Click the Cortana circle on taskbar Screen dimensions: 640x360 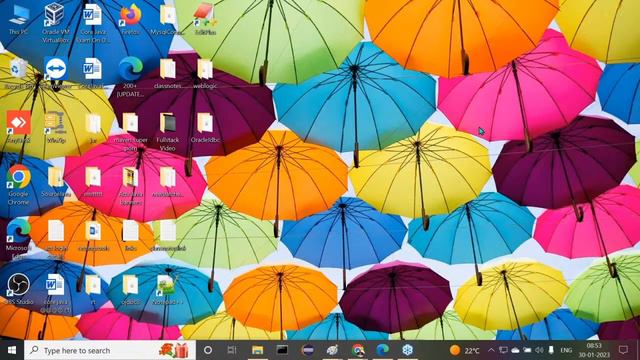208,350
